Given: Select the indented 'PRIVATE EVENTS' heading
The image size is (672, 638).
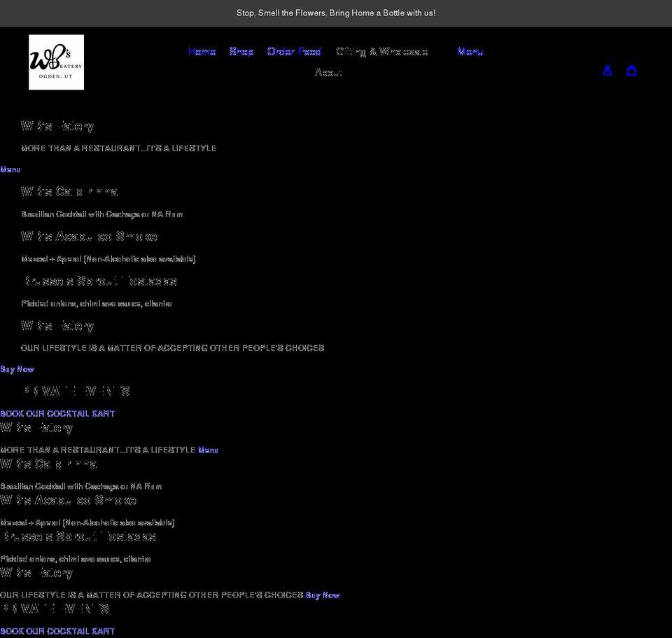Looking at the screenshot, I should tap(76, 391).
